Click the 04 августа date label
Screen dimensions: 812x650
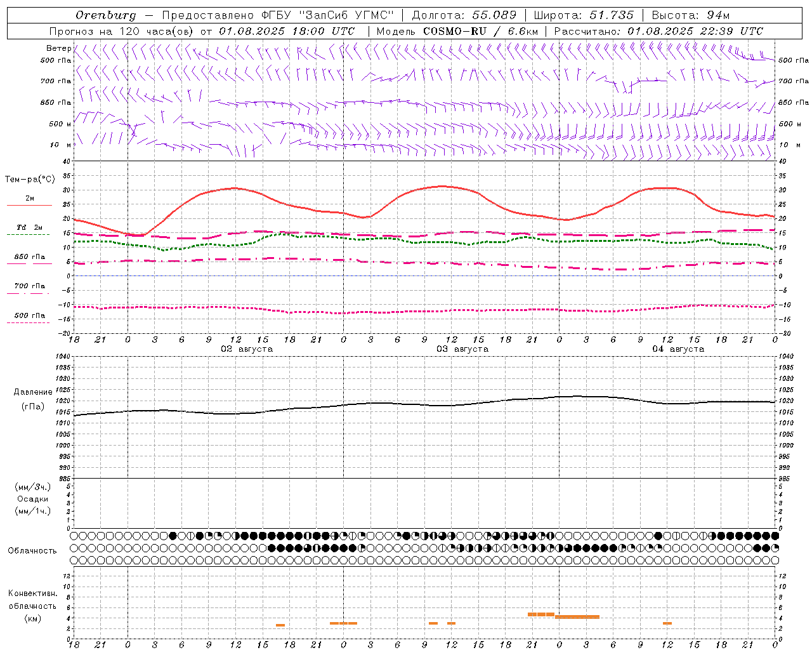pos(678,349)
